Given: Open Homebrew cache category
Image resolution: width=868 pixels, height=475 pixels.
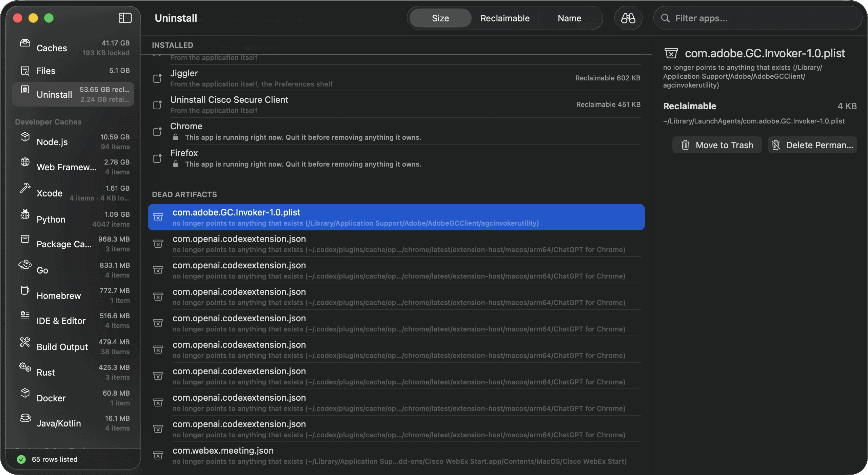Looking at the screenshot, I should [x=73, y=296].
